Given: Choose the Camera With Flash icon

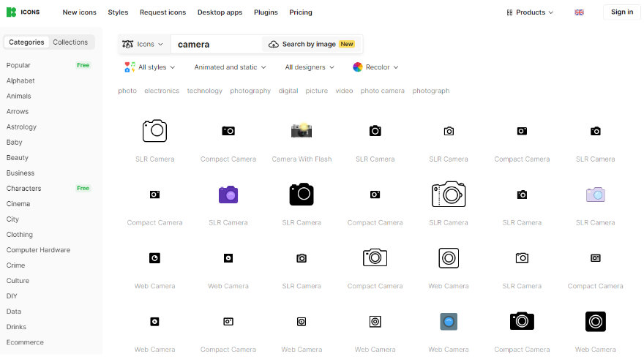Looking at the screenshot, I should pyautogui.click(x=302, y=131).
